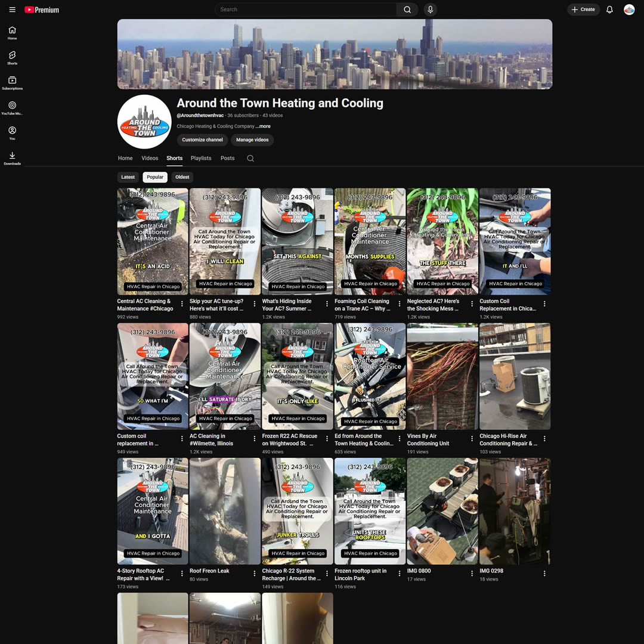Switch to the Playlists tab
Image resolution: width=644 pixels, height=644 pixels.
pyautogui.click(x=201, y=159)
